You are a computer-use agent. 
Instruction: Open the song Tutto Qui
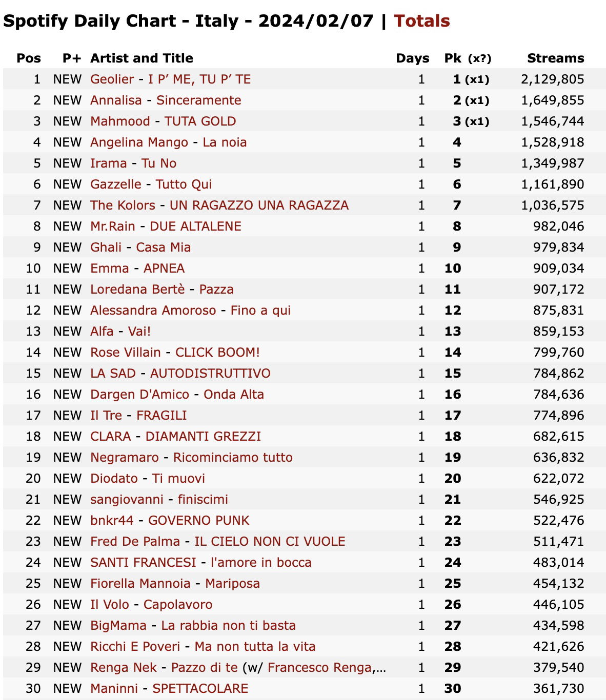(x=184, y=184)
